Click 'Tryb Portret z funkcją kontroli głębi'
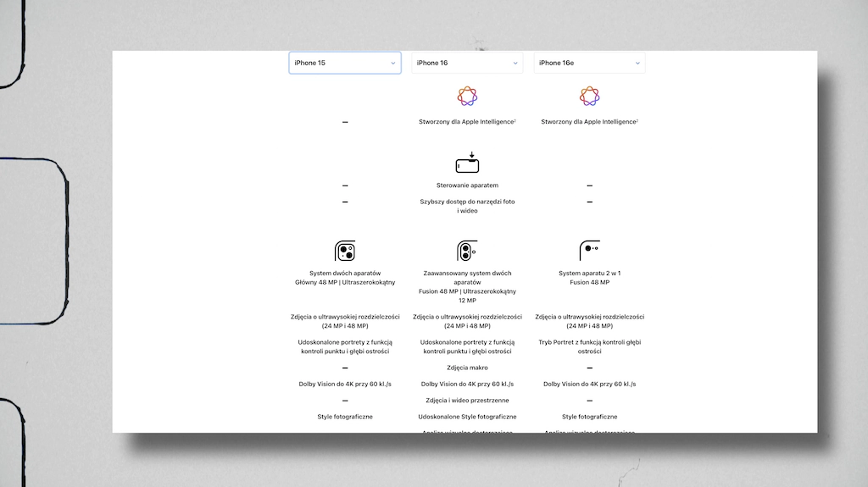The height and width of the screenshot is (487, 868). [590, 346]
